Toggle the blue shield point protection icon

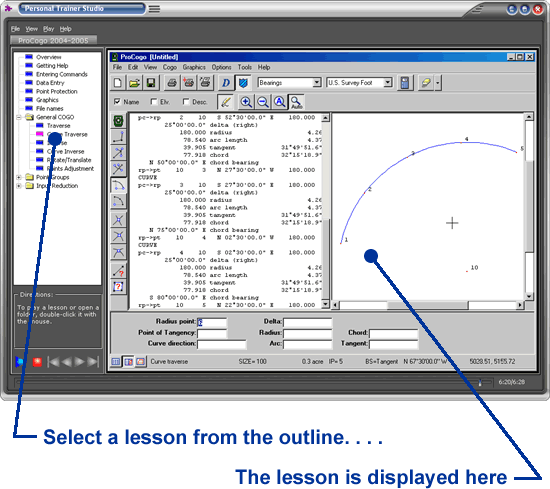243,83
